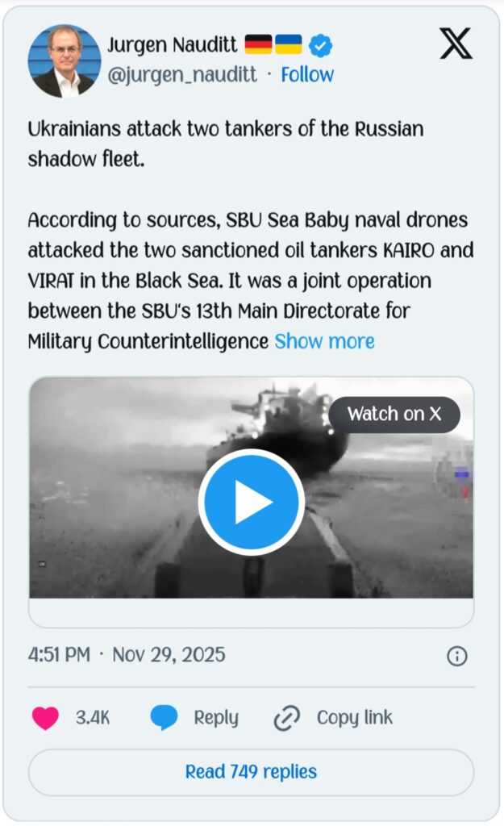This screenshot has height=826, width=504.
Task: Open the Jurgen Nauditt display name link
Action: tap(173, 45)
